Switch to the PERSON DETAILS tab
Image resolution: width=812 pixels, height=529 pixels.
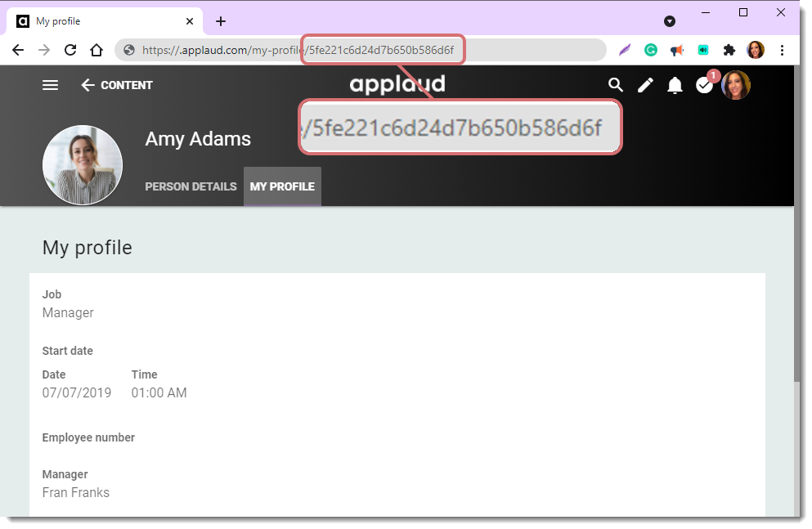pos(191,186)
